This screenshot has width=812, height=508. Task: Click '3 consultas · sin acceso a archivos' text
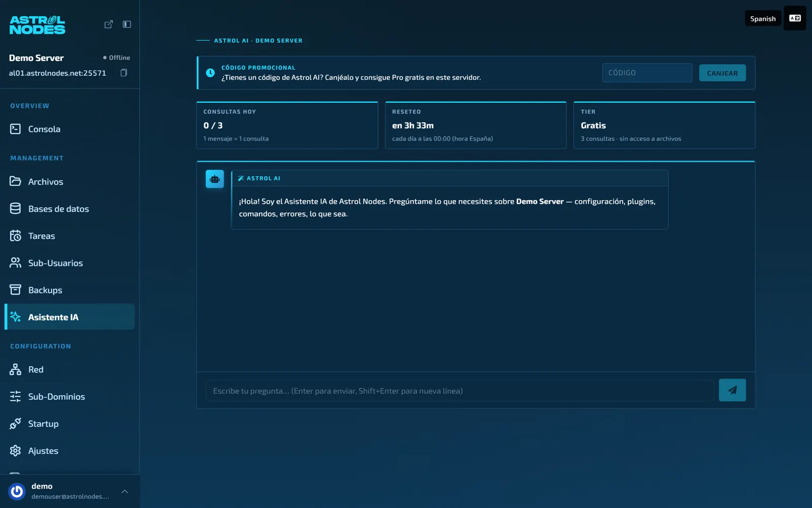tap(631, 139)
